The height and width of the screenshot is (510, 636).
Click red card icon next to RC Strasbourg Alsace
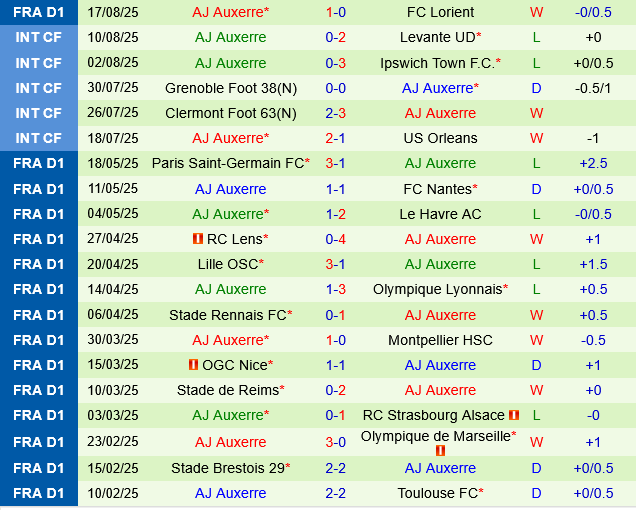point(514,415)
